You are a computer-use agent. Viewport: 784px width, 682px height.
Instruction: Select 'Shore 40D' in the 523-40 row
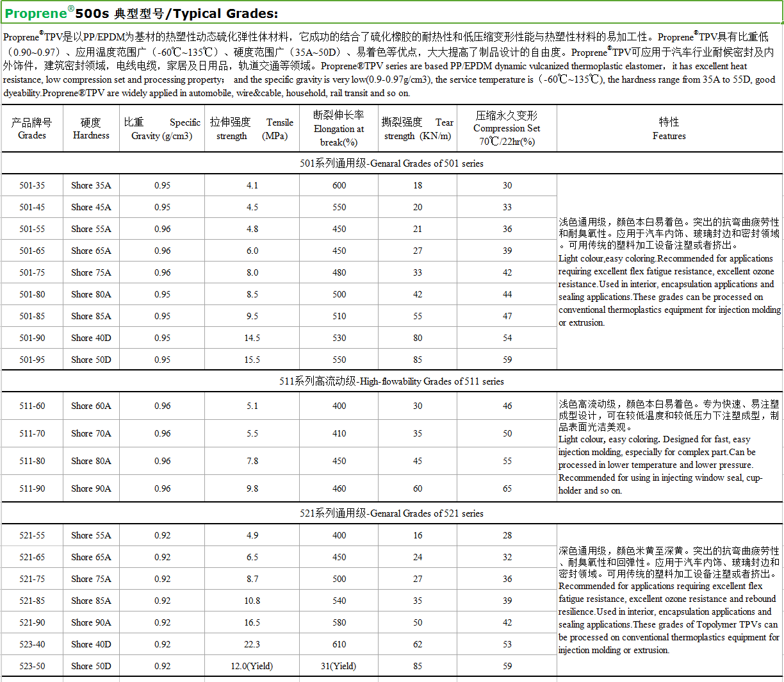pyautogui.click(x=91, y=644)
